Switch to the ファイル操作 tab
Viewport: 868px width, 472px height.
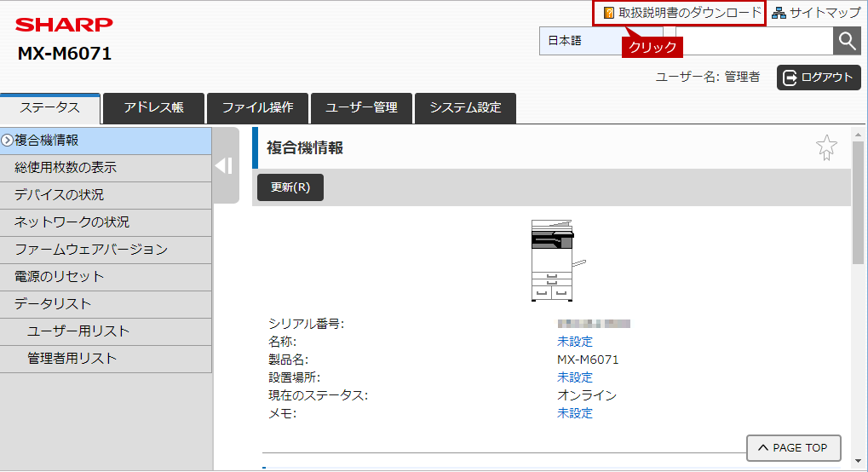tap(257, 108)
